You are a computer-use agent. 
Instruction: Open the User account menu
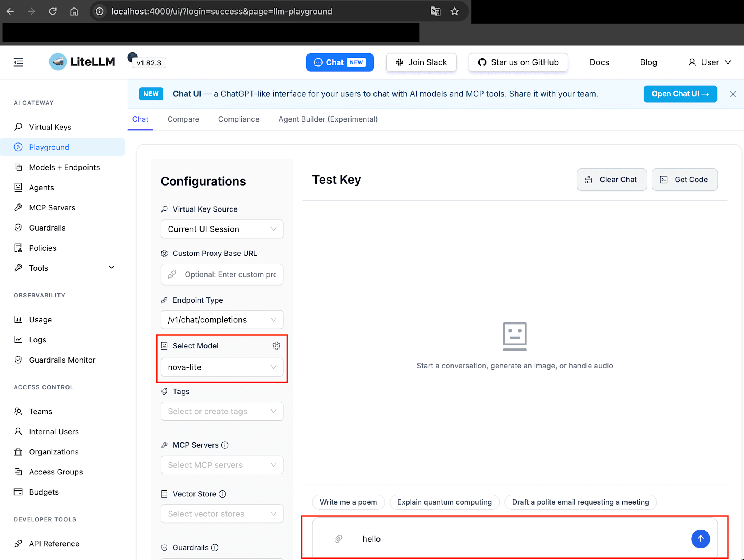tap(710, 62)
